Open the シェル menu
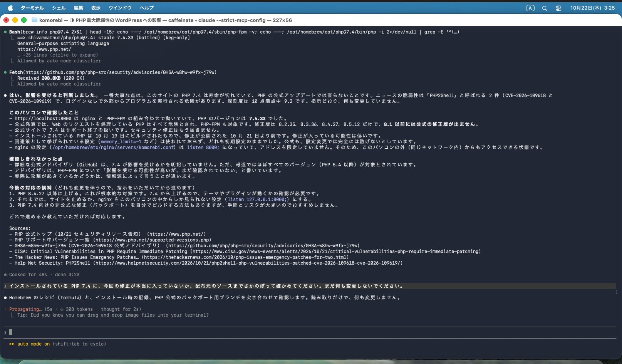The image size is (622, 364). (59, 8)
